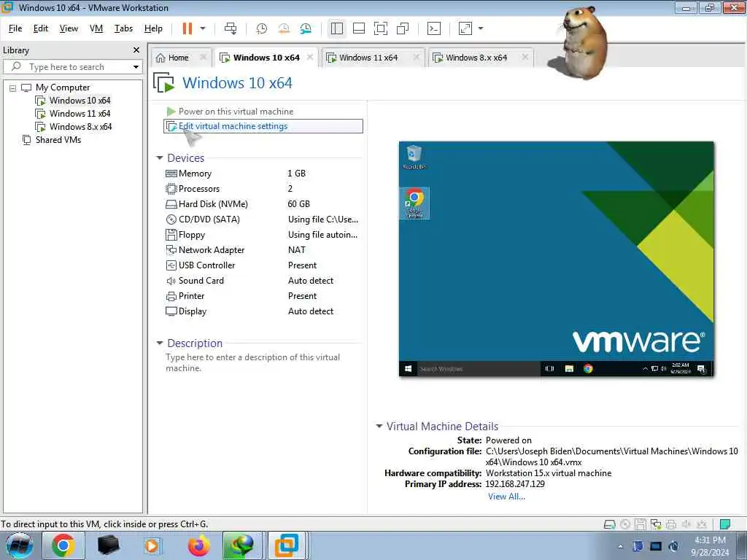Screen dimensions: 747x560
Task: Toggle the thumbnail bar view icon
Action: tap(359, 28)
